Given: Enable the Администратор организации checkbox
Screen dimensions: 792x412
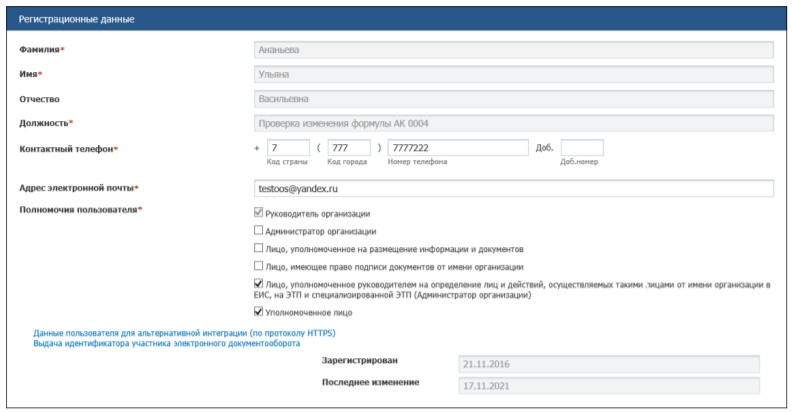Looking at the screenshot, I should (260, 231).
